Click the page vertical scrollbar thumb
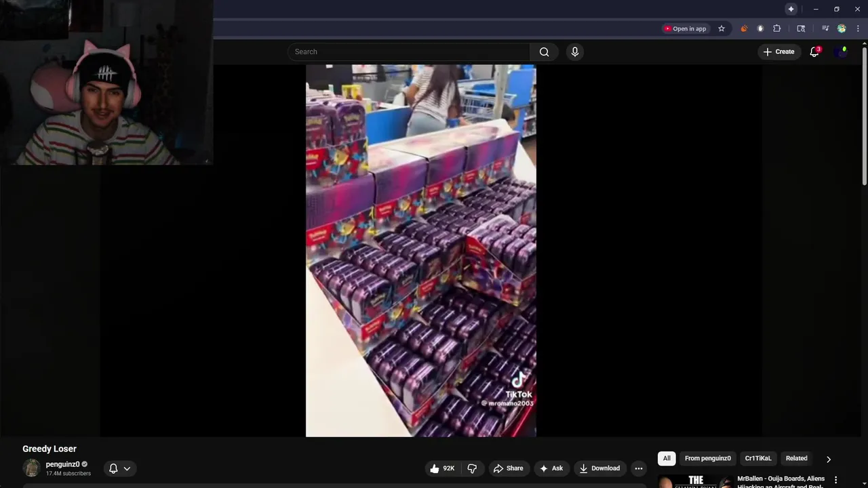The height and width of the screenshot is (488, 868). 865,115
